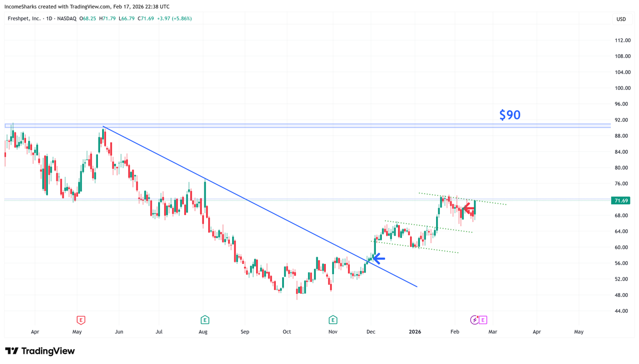This screenshot has width=639, height=364.
Task: Click the Oct time axis label
Action: click(x=286, y=332)
